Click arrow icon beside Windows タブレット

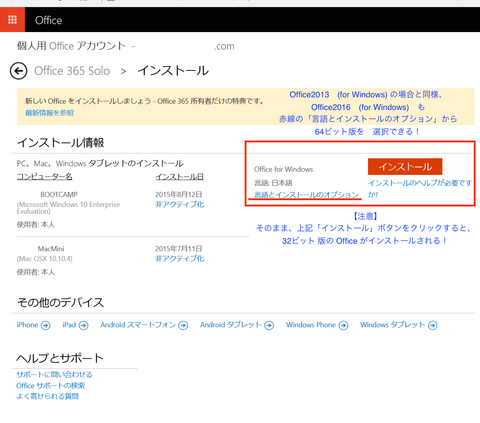pyautogui.click(x=433, y=325)
